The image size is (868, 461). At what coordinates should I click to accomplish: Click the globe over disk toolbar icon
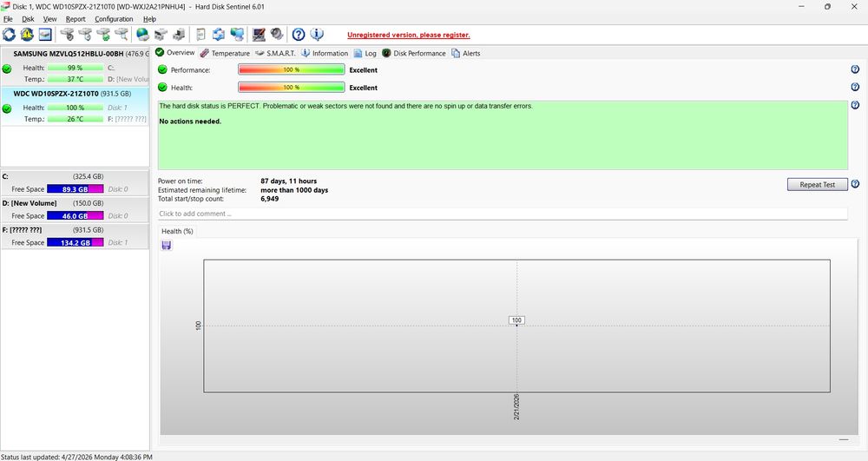143,35
